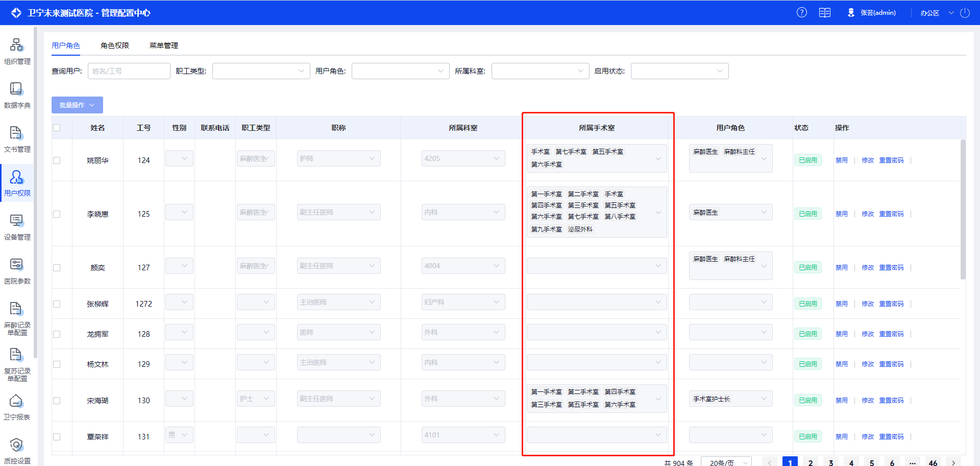Open 数据字典 sidebar icon

(17, 95)
